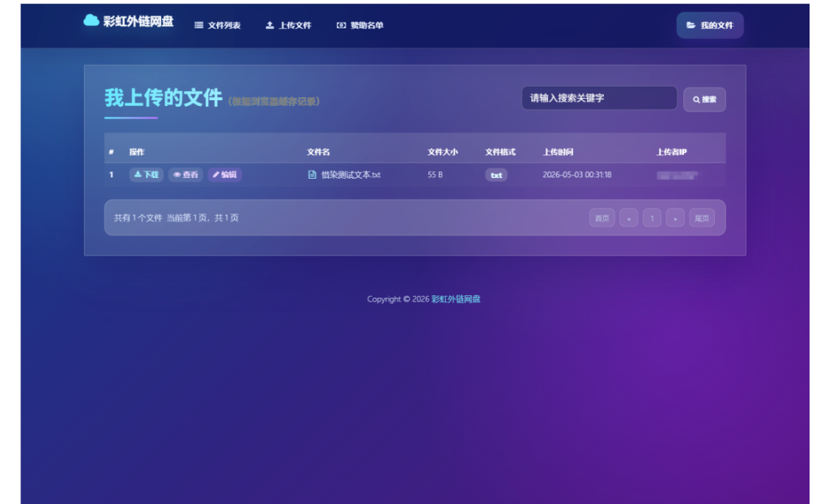This screenshot has width=829, height=504.
Task: Focus the 请输入搜索关键字 search field
Action: click(599, 98)
